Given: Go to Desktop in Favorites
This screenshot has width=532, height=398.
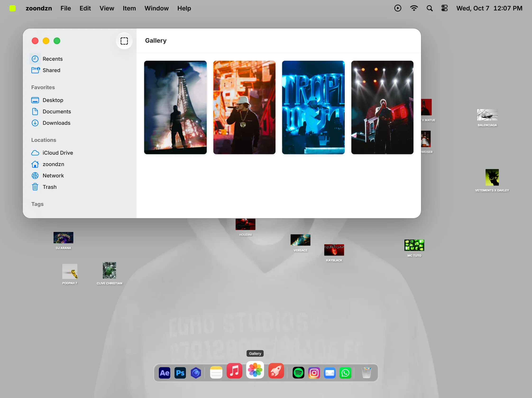Looking at the screenshot, I should 47,100.
